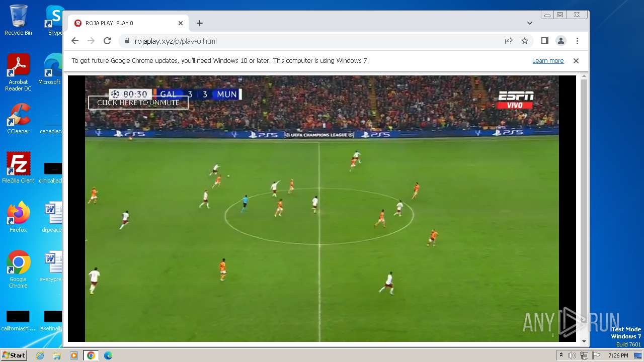
Task: Share this page using the share icon
Action: pos(509,41)
